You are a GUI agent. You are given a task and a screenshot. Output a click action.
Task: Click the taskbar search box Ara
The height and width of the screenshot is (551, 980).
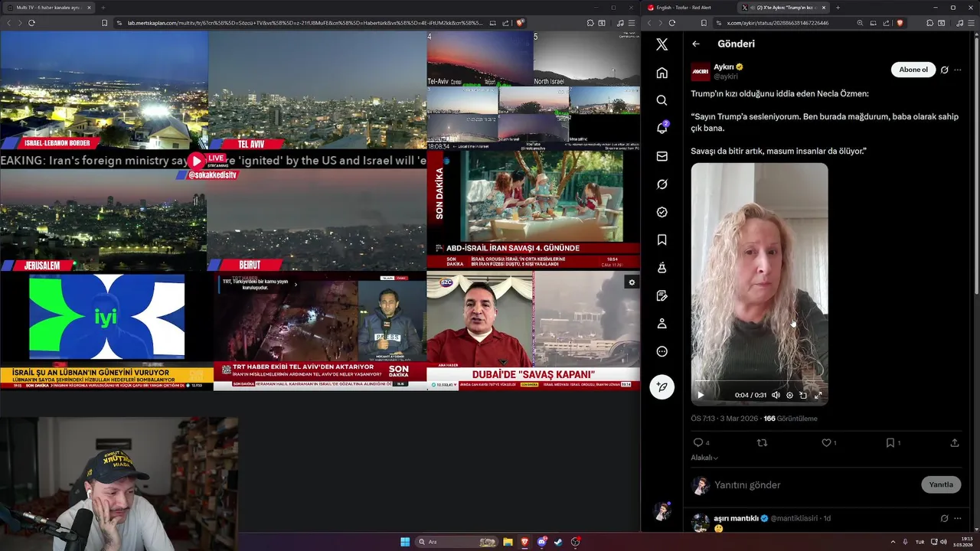point(456,542)
